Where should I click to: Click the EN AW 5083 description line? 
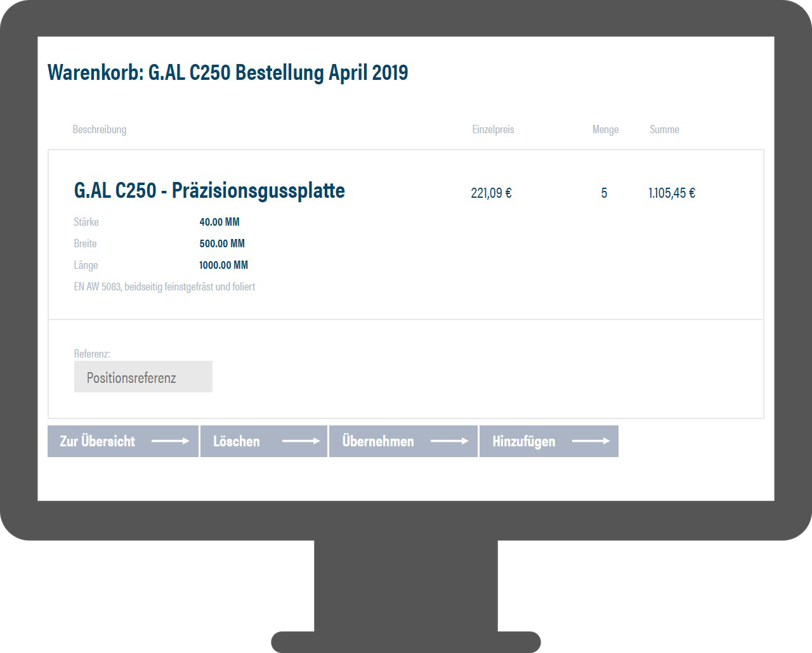pyautogui.click(x=164, y=287)
